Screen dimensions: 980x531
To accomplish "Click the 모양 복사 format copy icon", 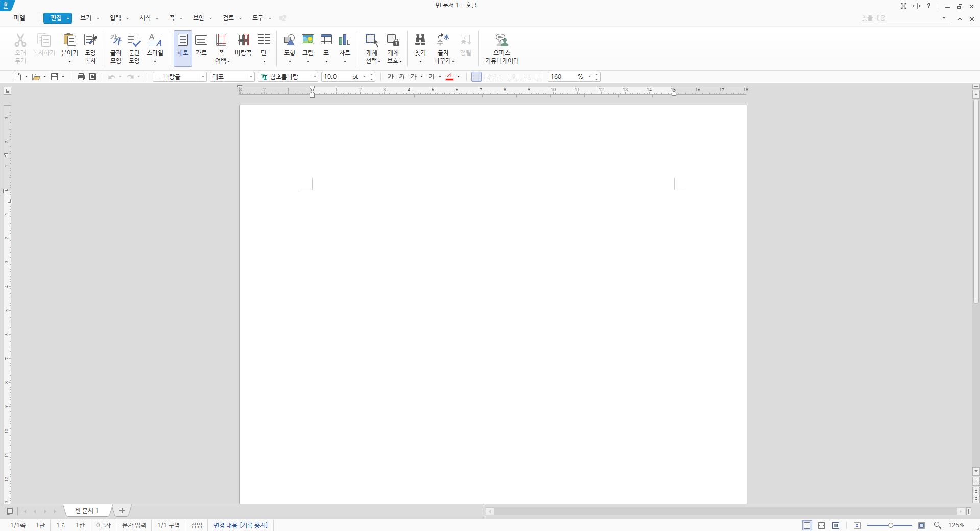I will tap(90, 40).
